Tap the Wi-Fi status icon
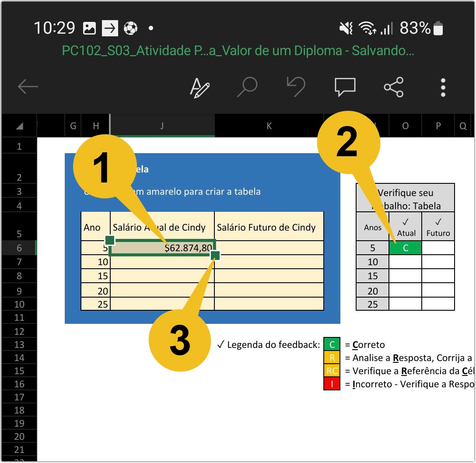The width and height of the screenshot is (476, 463). click(367, 28)
